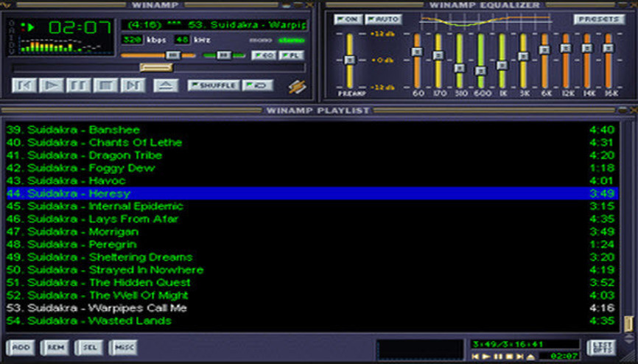Skip to next track in main window

[x=133, y=85]
